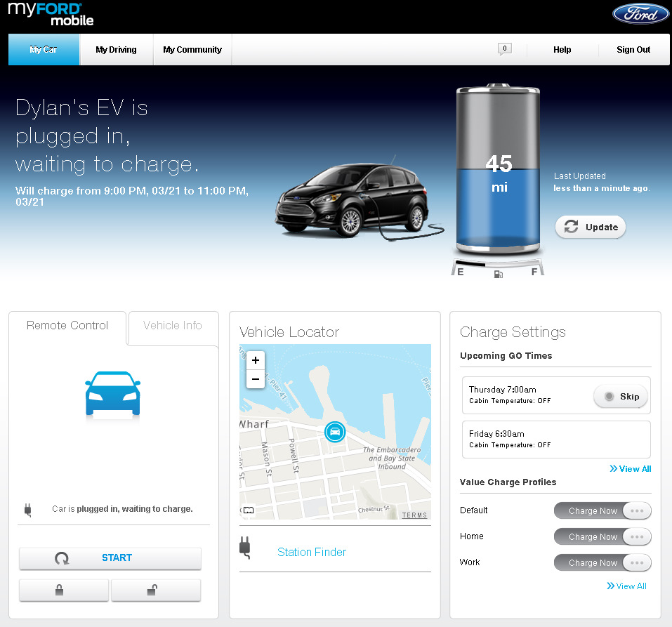Click the lock icon to lock the car
The image size is (672, 627).
click(x=63, y=590)
